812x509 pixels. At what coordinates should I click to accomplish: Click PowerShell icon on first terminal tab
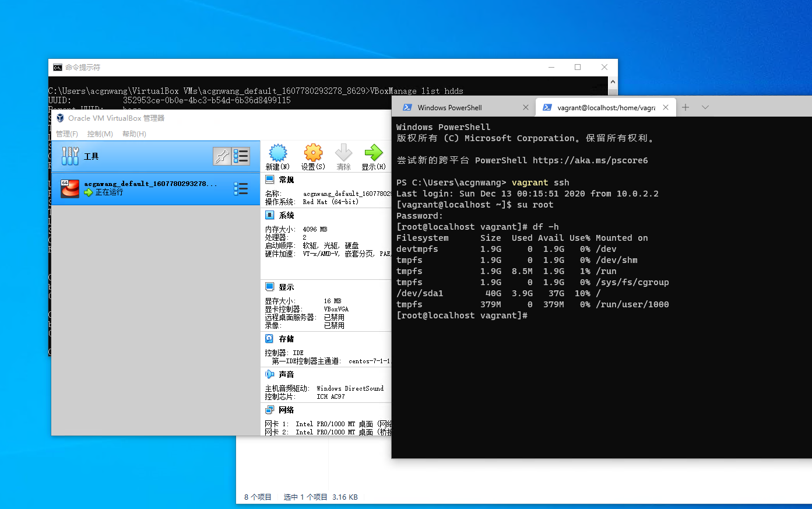[x=407, y=107]
